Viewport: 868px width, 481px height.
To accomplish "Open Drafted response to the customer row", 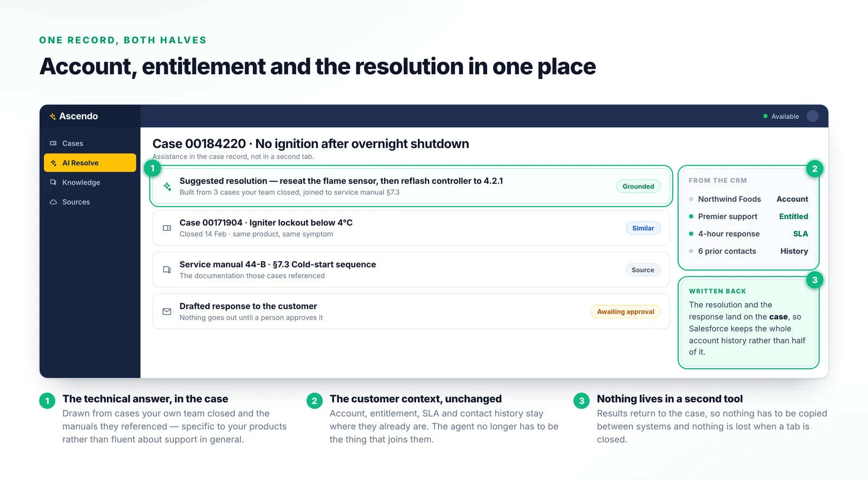I will (411, 311).
